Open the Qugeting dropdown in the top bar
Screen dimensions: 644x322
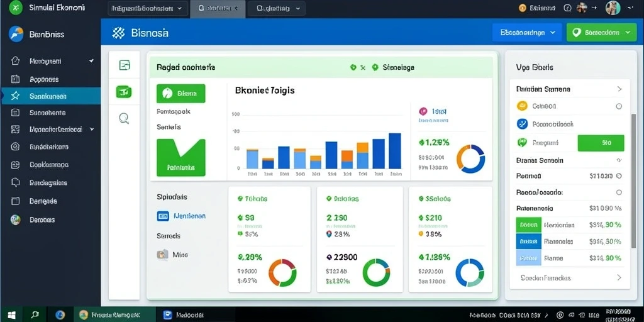(275, 8)
